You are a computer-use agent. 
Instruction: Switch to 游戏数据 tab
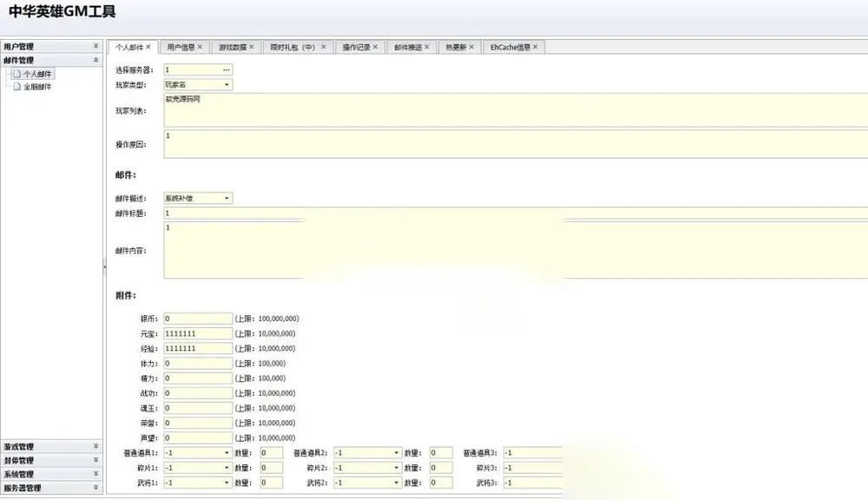click(x=233, y=47)
